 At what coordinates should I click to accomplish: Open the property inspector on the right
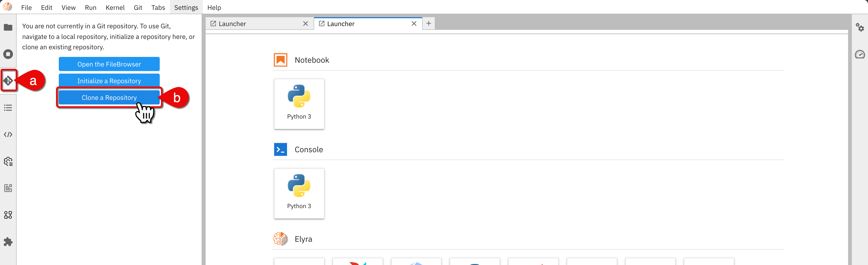coord(860,27)
